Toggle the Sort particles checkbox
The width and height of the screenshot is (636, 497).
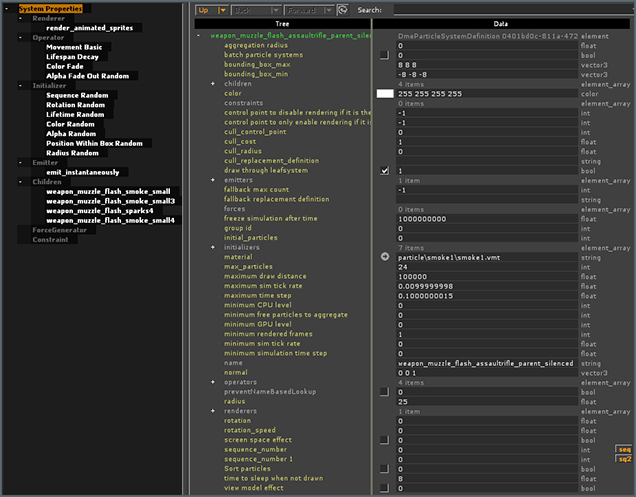pyautogui.click(x=385, y=468)
